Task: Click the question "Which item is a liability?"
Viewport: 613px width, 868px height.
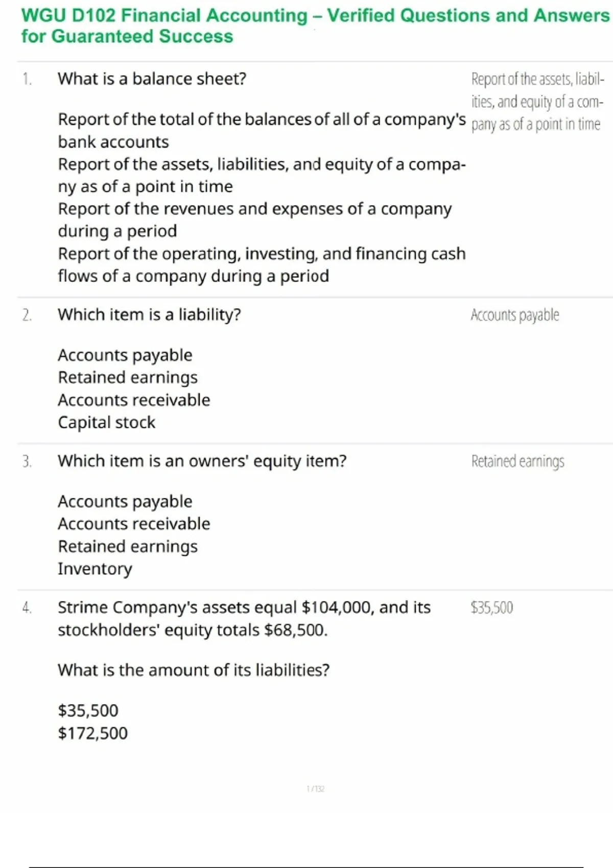Action: [x=149, y=315]
